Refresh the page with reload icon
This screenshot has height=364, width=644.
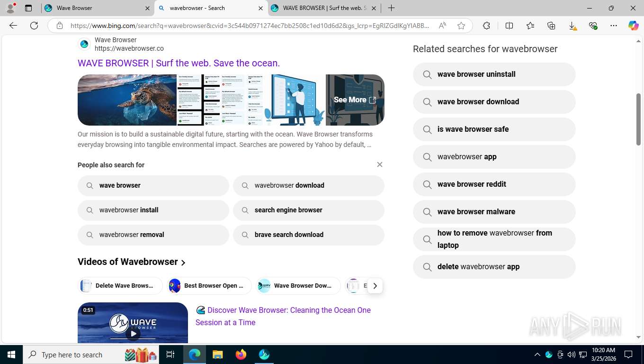[x=34, y=26]
